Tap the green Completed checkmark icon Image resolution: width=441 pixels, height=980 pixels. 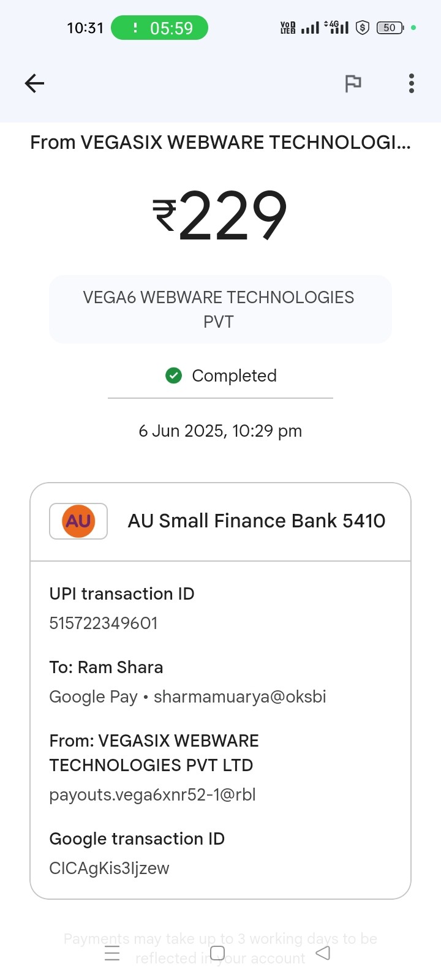[x=174, y=375]
